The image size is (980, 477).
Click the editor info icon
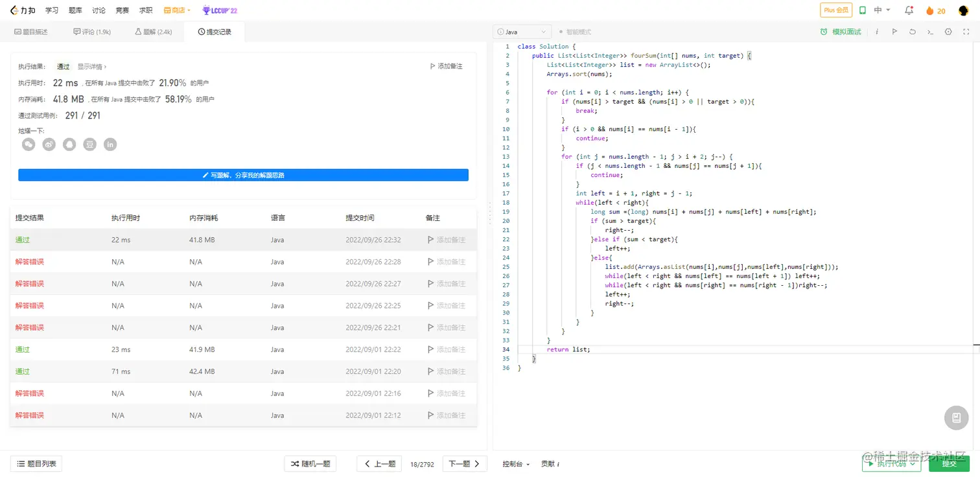click(x=877, y=32)
